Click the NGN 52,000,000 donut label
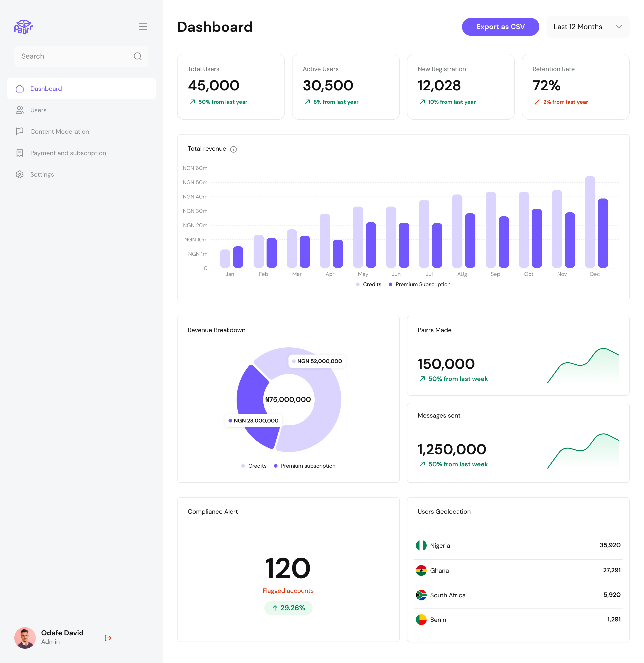Viewport: 644px width, 663px height. (x=317, y=361)
